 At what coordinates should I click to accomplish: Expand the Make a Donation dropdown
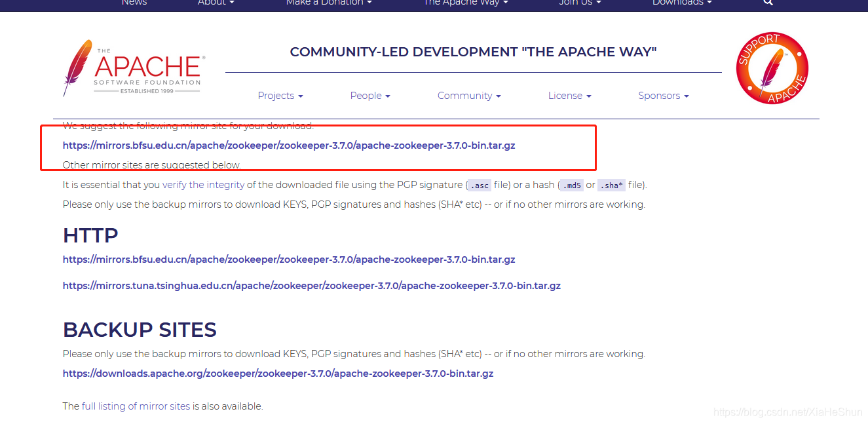(x=329, y=3)
